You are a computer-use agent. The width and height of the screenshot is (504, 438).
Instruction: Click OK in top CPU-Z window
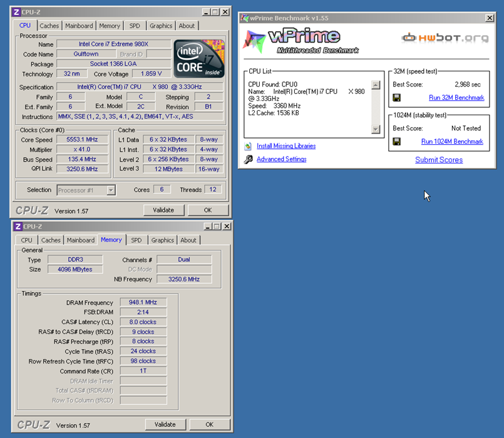(208, 210)
